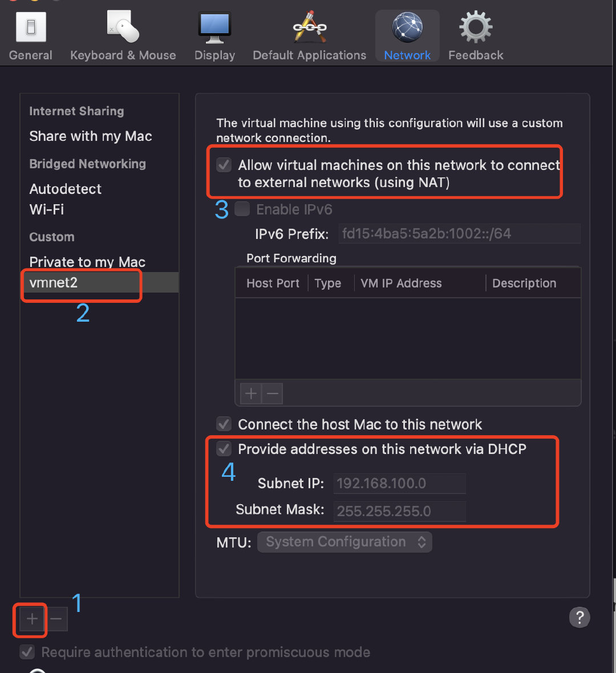Open the Feedback gear pane

tap(476, 36)
